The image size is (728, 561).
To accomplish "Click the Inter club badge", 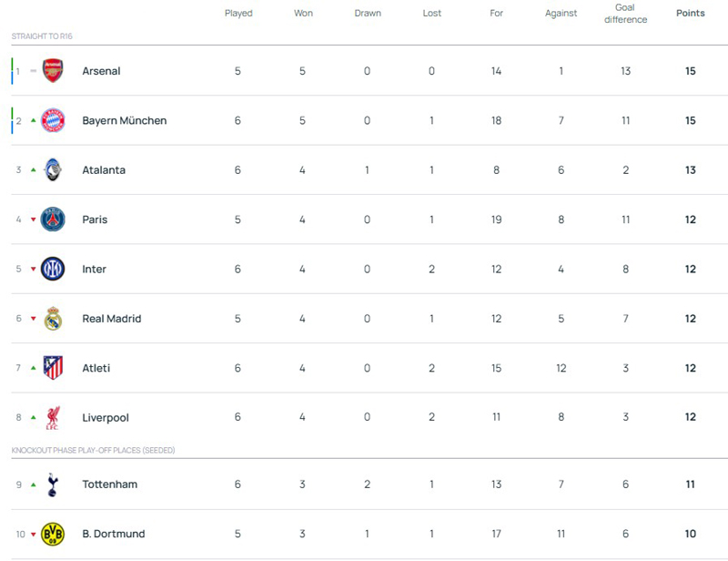I will (53, 269).
